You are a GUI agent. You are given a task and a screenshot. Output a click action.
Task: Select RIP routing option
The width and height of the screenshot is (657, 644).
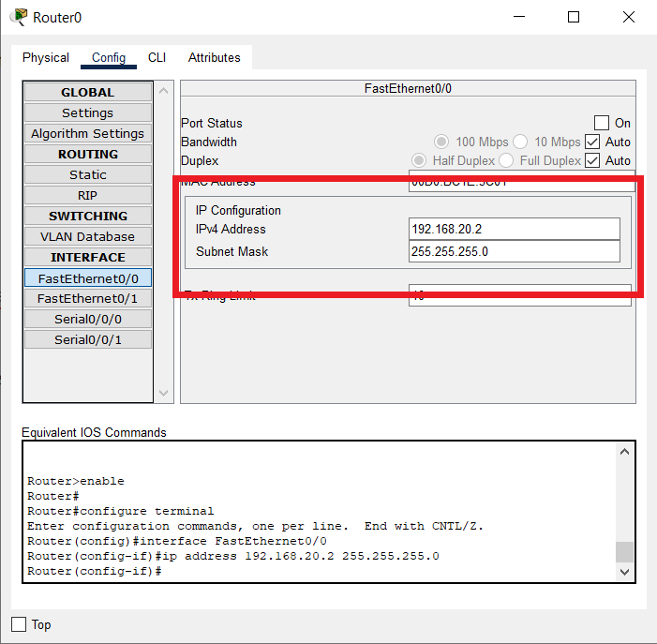tap(88, 195)
